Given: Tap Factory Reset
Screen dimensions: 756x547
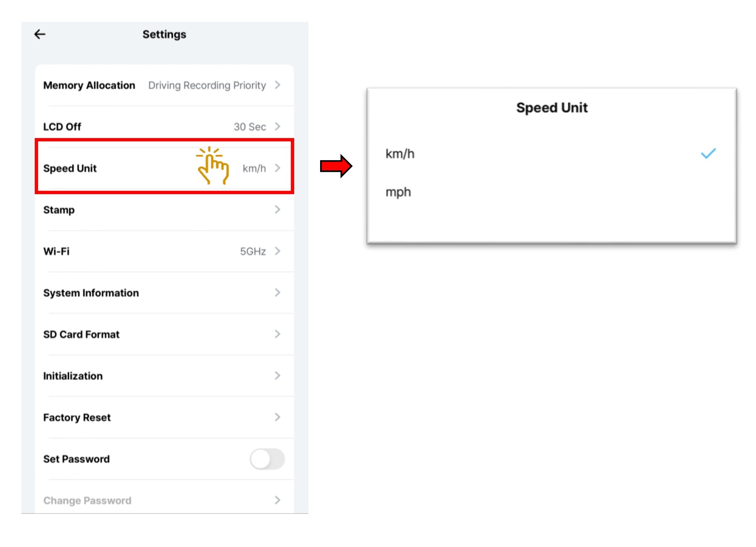Looking at the screenshot, I should [77, 418].
